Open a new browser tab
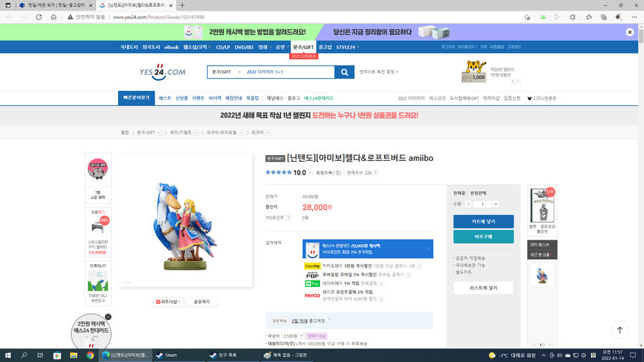This screenshot has height=362, width=644. 182,5
